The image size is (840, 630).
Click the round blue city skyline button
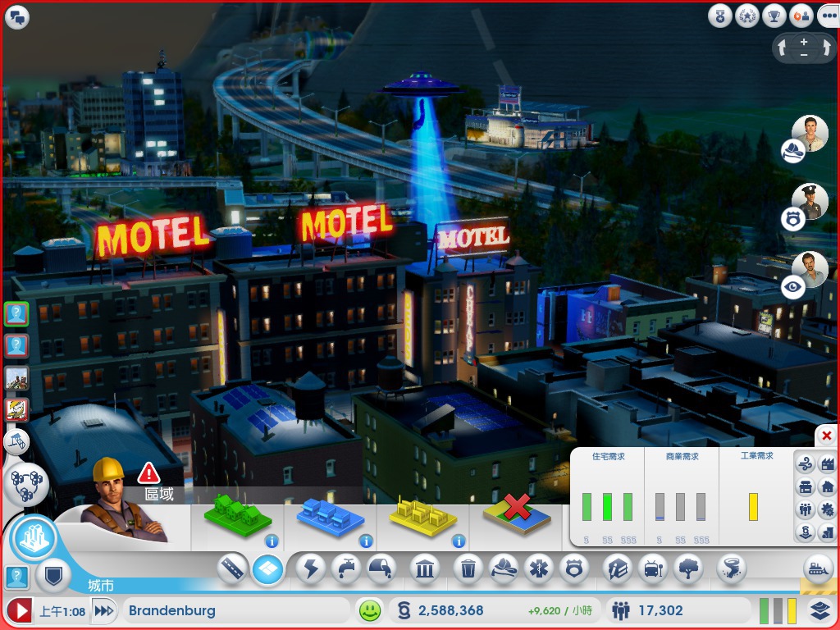click(x=34, y=538)
